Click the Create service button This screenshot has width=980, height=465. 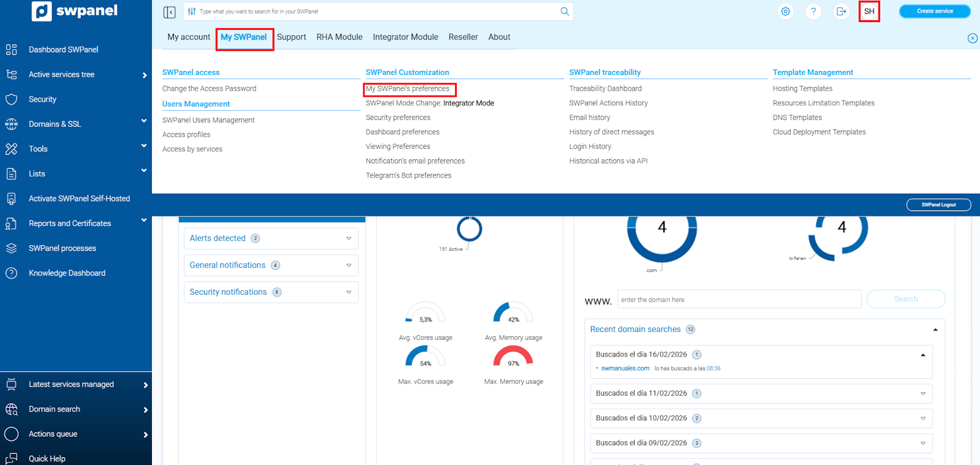coord(934,11)
